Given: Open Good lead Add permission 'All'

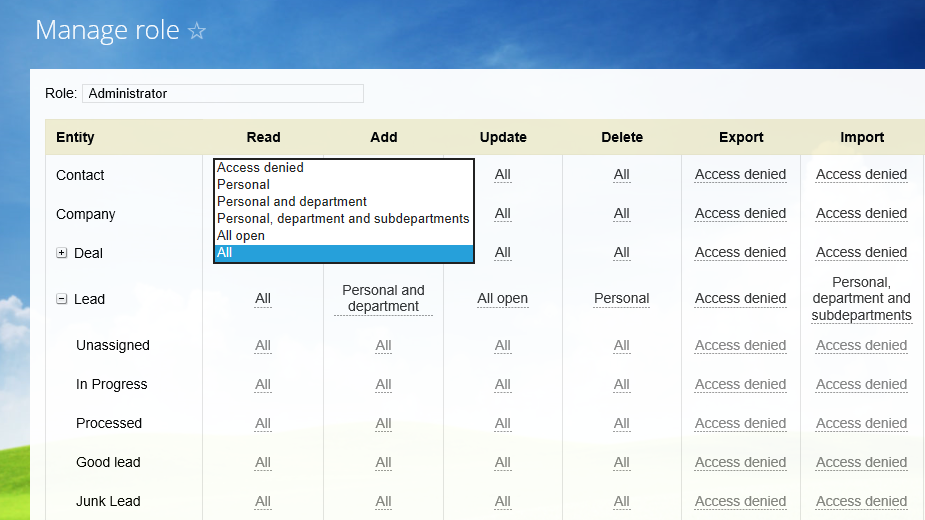Looking at the screenshot, I should 383,462.
